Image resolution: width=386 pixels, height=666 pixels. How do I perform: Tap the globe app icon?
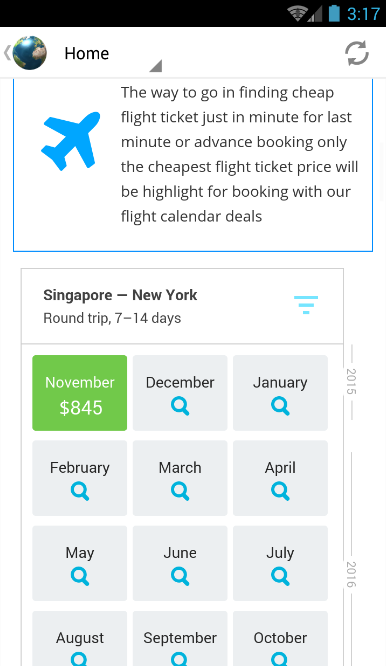(x=30, y=53)
